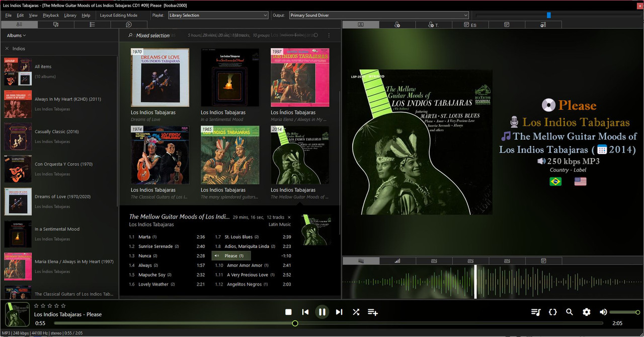Screen dimensions: 644x337
Task: Click In a Sentimental Mood cover in grid
Action: pos(230,78)
